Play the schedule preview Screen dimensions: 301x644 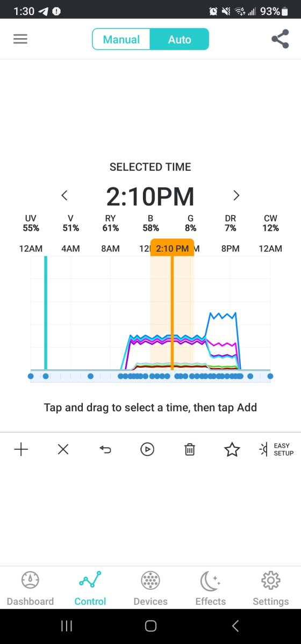[147, 449]
